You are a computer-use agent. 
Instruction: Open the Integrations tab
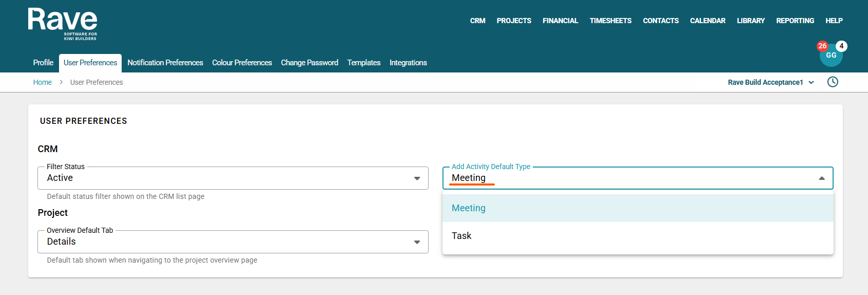coord(408,63)
